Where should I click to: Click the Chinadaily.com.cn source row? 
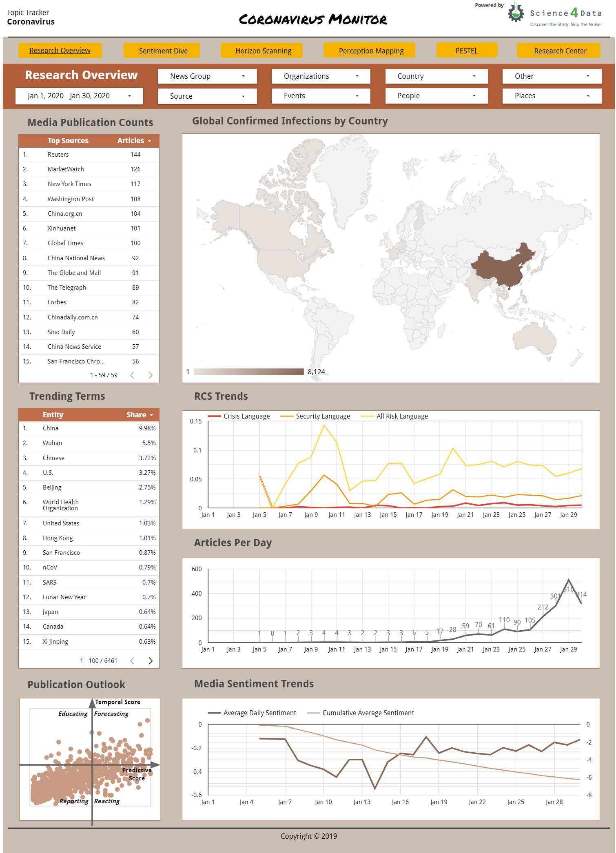point(89,317)
